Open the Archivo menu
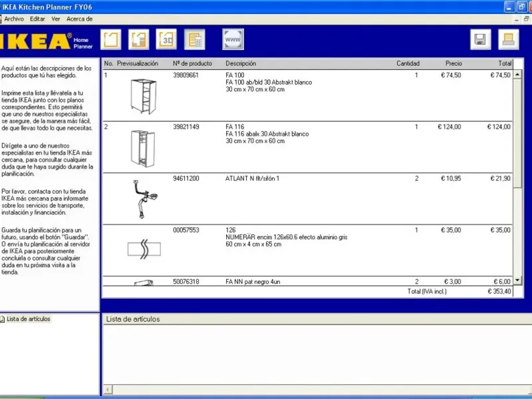Image resolution: width=532 pixels, height=399 pixels. point(14,19)
